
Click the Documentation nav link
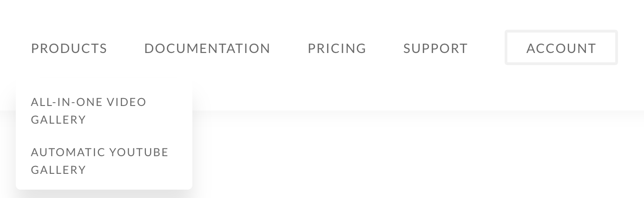click(207, 48)
